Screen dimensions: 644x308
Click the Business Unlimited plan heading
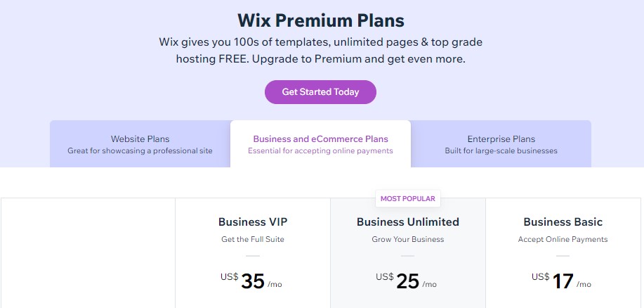408,222
